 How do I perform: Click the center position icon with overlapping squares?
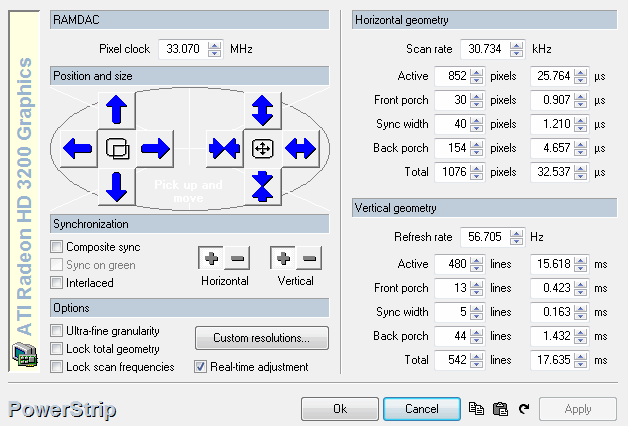tap(117, 149)
